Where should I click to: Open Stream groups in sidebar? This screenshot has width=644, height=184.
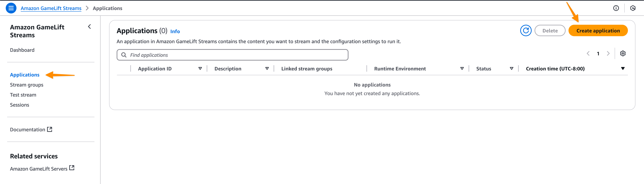point(26,85)
